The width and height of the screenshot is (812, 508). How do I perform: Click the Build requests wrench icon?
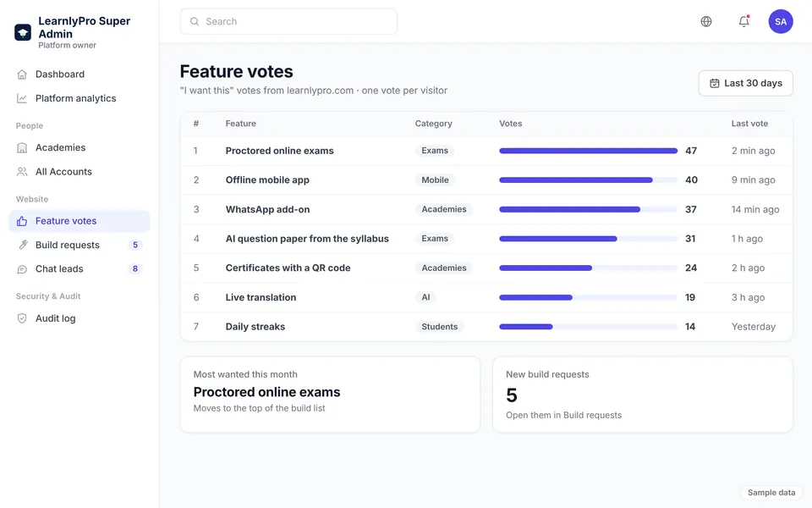click(22, 246)
